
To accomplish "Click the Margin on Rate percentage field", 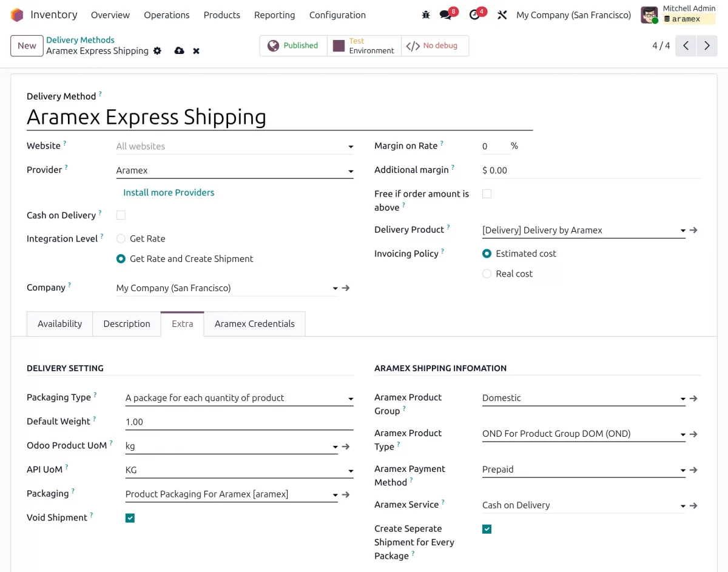I will point(495,146).
